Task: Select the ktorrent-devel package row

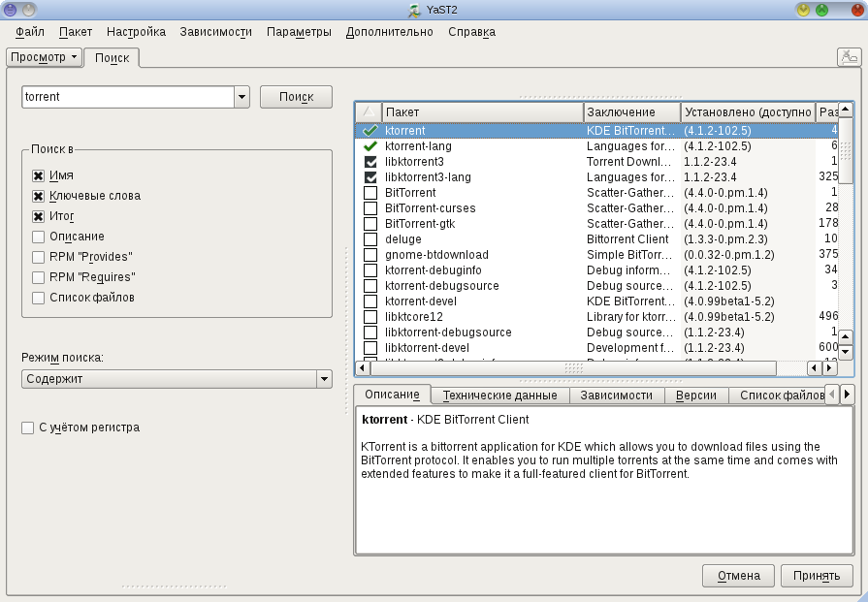Action: point(596,301)
